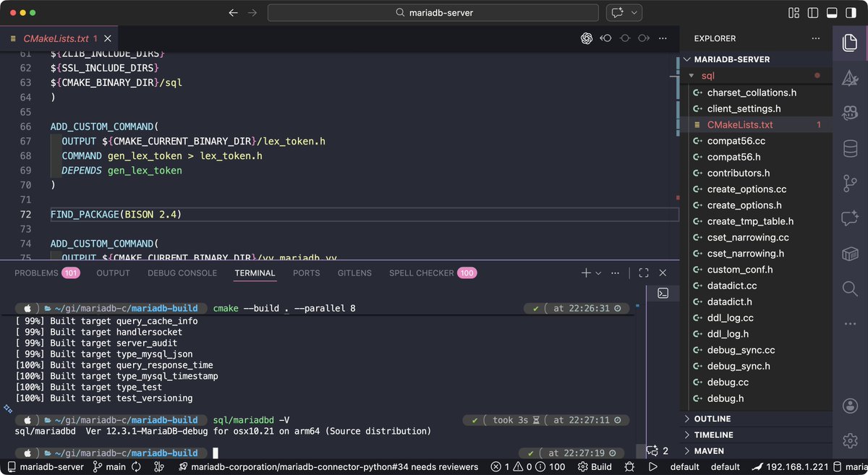
Task: Switch to the GITLENS panel tab
Action: 354,273
